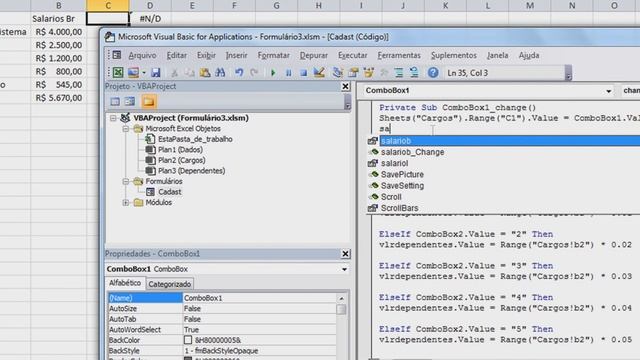Select Plan1 (Dados) in project tree
The height and width of the screenshot is (360, 640).
pyautogui.click(x=180, y=150)
